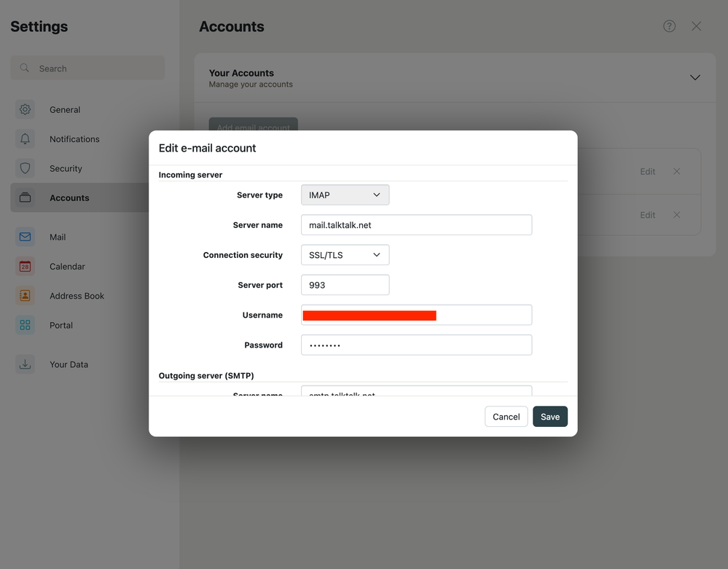Select Accounts in the settings sidebar
Image resolution: width=728 pixels, height=569 pixels.
pos(69,198)
